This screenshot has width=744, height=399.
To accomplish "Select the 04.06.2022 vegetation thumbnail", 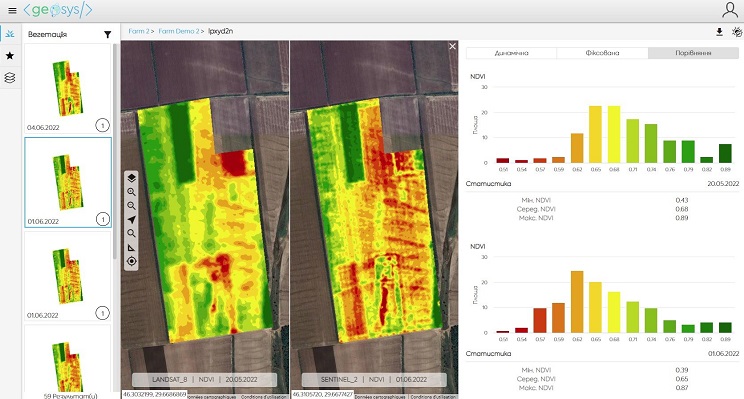I will [x=68, y=88].
